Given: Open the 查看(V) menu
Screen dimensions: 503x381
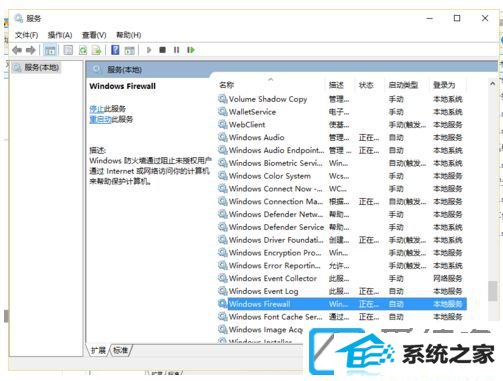Looking at the screenshot, I should (94, 35).
